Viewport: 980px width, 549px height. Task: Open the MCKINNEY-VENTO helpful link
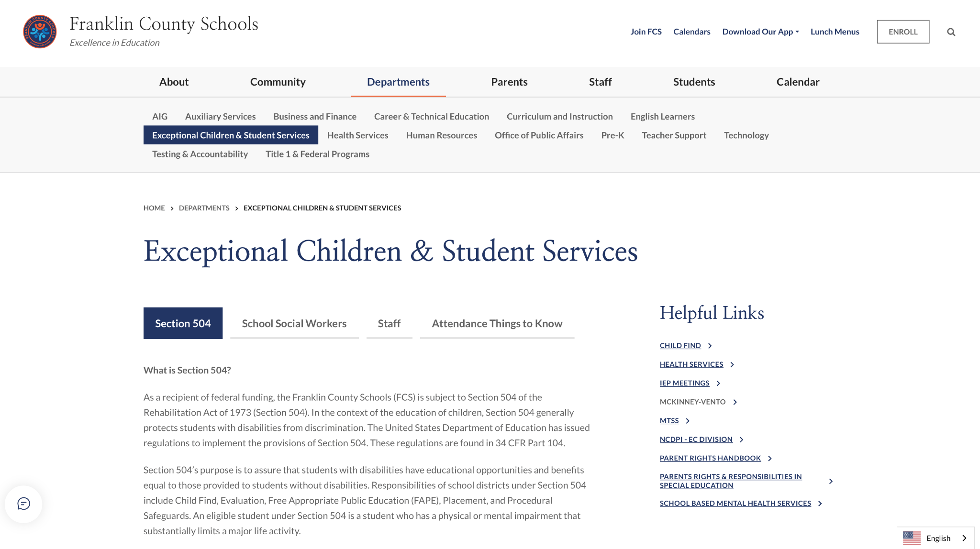tap(693, 402)
